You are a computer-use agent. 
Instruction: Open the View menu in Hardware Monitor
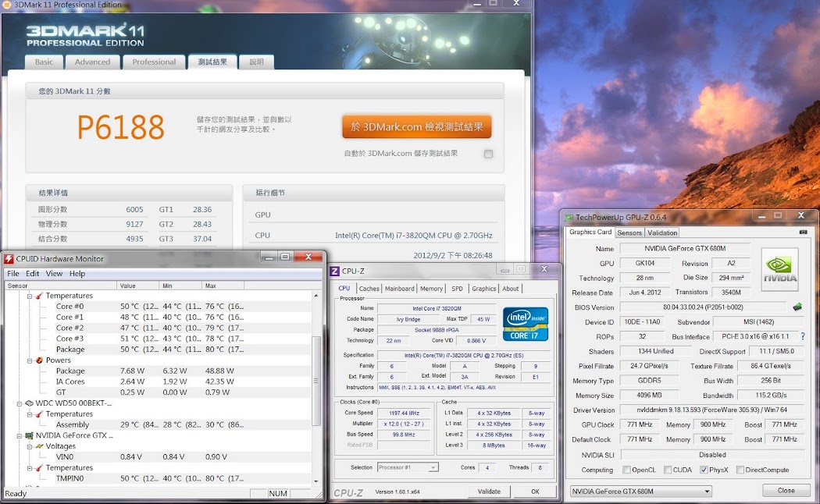coord(54,274)
